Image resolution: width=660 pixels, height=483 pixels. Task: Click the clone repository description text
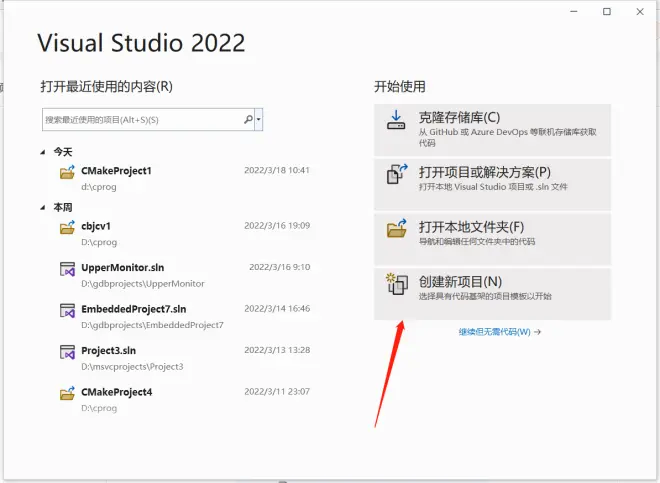pos(508,137)
